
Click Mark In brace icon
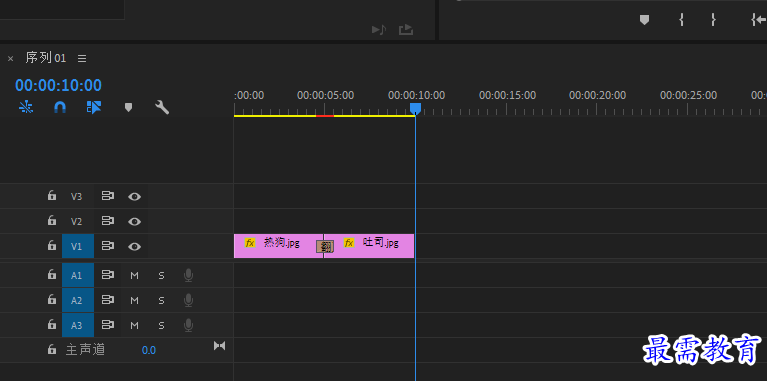pyautogui.click(x=681, y=20)
